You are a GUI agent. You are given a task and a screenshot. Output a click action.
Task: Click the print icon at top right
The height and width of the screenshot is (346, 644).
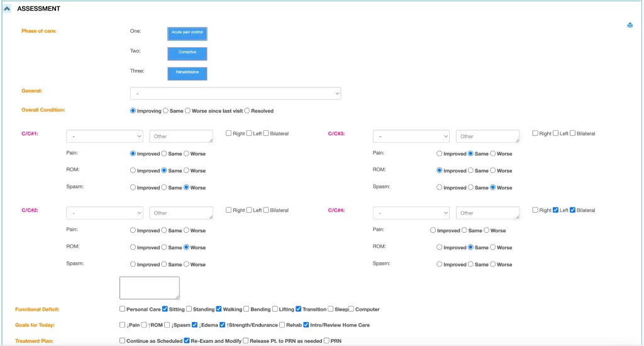[x=630, y=25]
